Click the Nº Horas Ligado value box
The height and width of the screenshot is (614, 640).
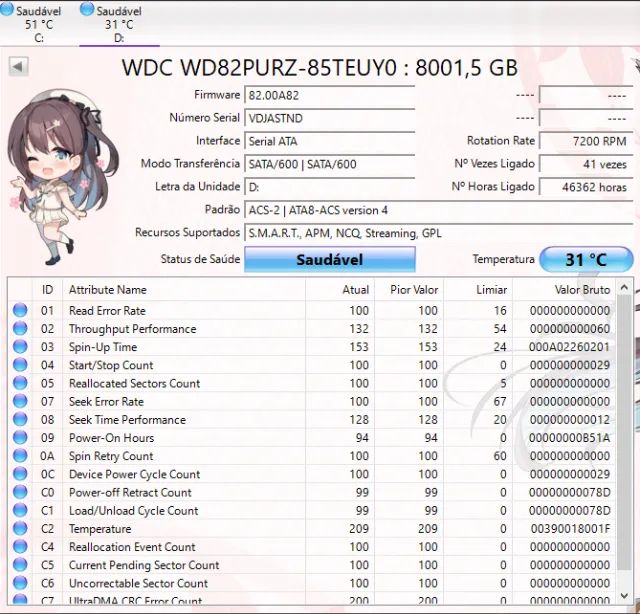point(585,187)
